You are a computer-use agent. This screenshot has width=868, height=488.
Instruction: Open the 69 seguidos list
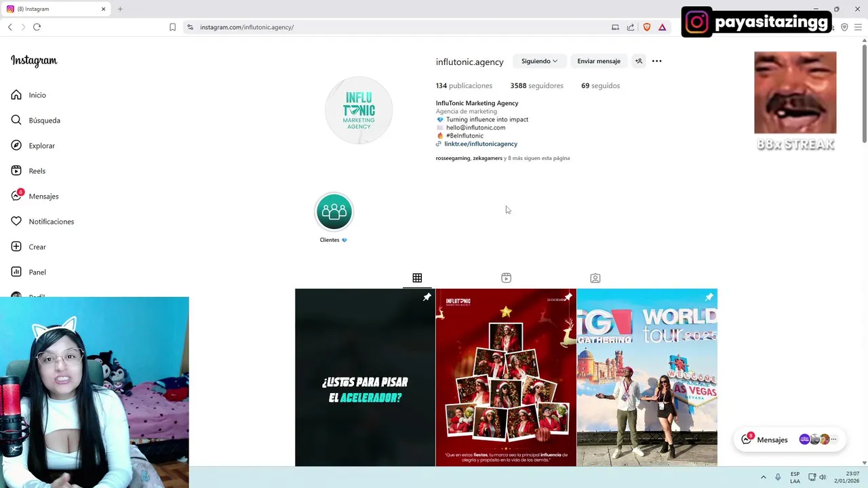[x=600, y=86]
